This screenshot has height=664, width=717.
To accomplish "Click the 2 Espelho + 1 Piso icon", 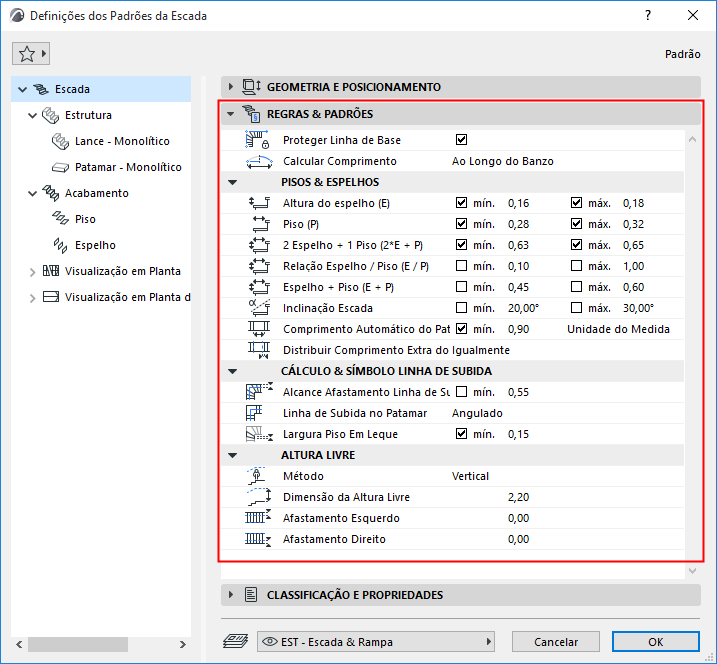I will (x=259, y=245).
